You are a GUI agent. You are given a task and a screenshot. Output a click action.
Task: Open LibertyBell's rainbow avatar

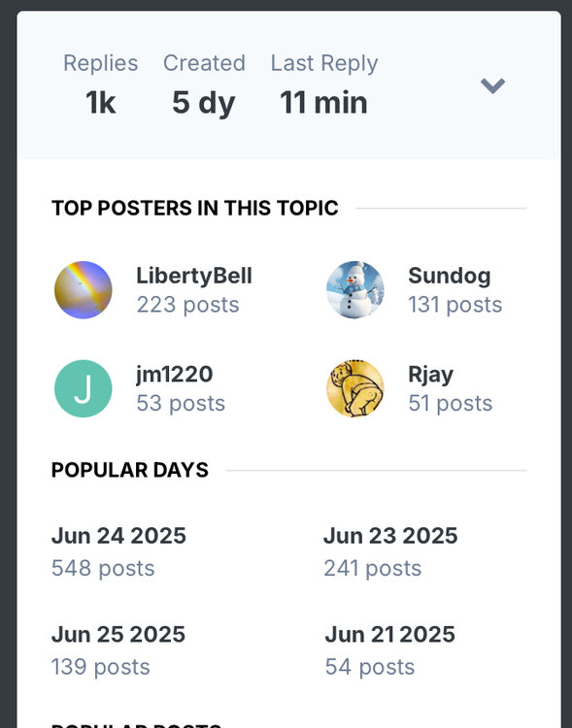click(x=84, y=289)
